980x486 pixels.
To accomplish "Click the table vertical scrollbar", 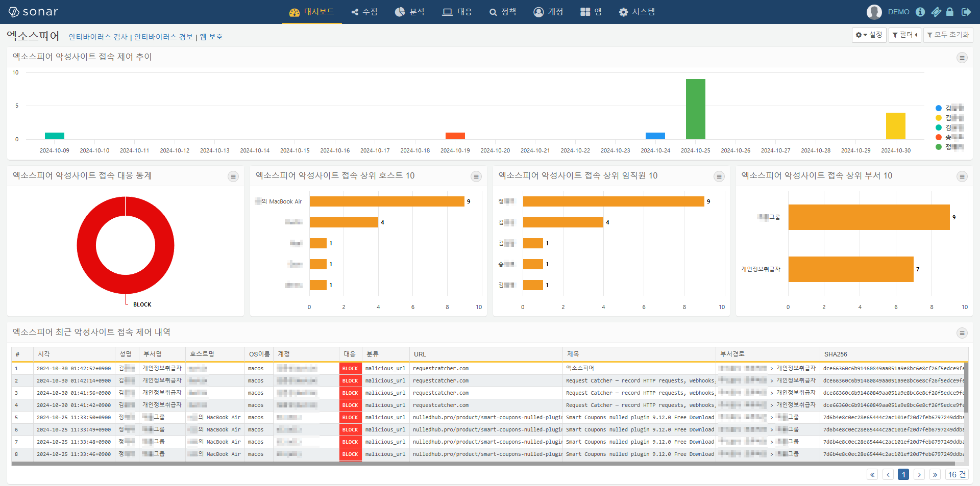I will coord(966,388).
